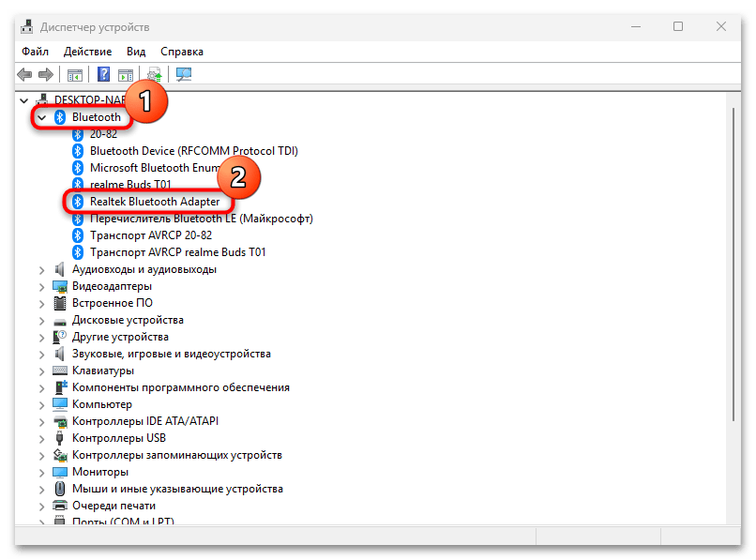756x560 pixels.
Task: Select Транспорт AVRCP realme Buds T01 entry
Action: tap(178, 252)
